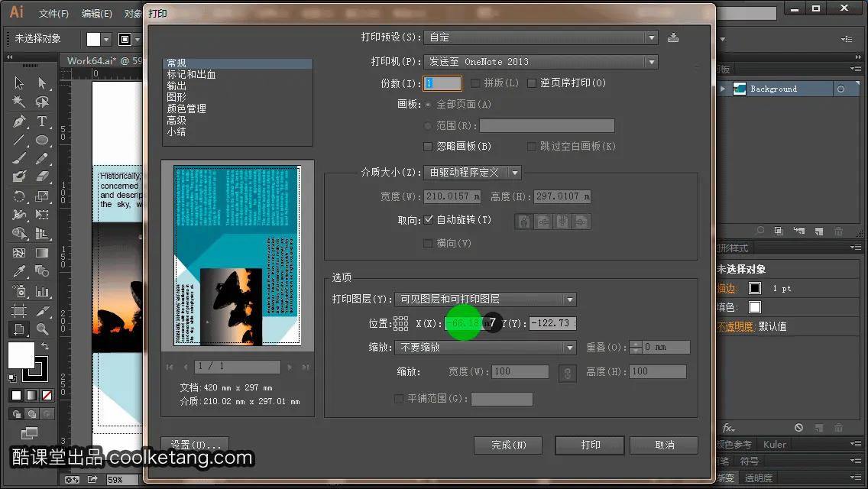Click the 份数(I) copies input field
The width and height of the screenshot is (868, 489).
(x=442, y=83)
